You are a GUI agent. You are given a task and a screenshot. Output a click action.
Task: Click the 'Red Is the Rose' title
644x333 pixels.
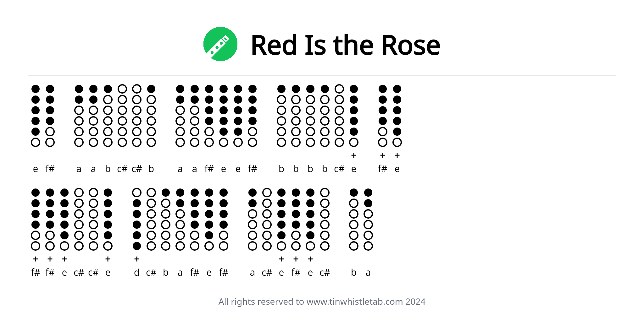pos(345,45)
